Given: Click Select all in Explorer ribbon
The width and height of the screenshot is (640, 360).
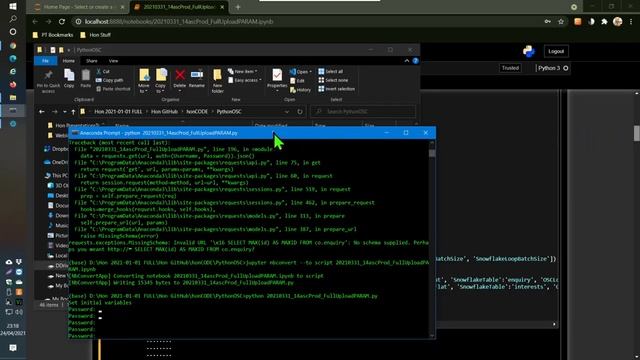Looking at the screenshot, I should click(x=331, y=71).
